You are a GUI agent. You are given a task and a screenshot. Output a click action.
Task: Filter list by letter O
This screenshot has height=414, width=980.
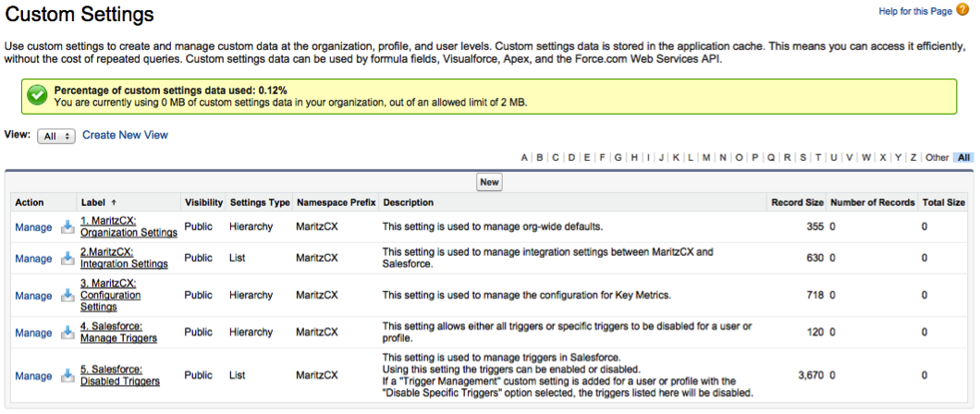coord(739,157)
